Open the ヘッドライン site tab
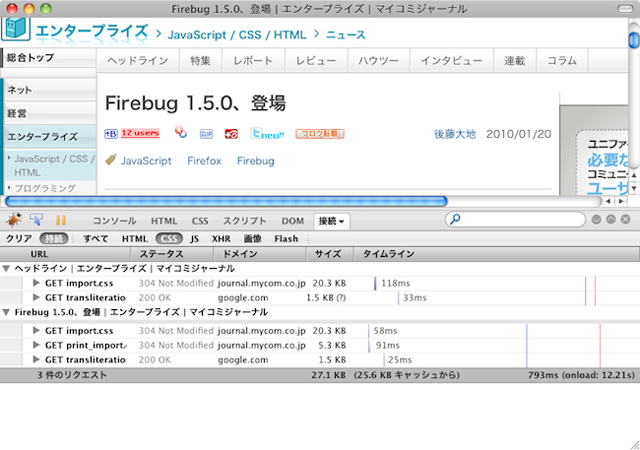The height and width of the screenshot is (450, 640). coord(138,61)
